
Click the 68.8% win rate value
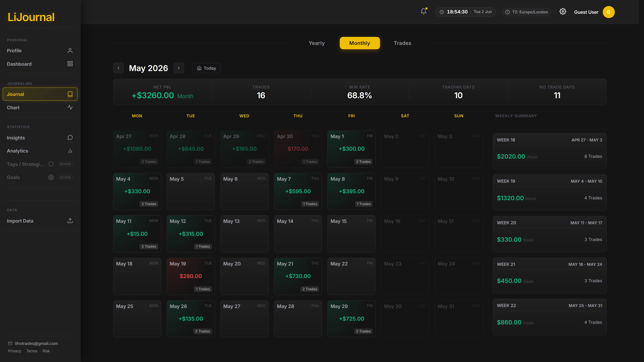360,95
